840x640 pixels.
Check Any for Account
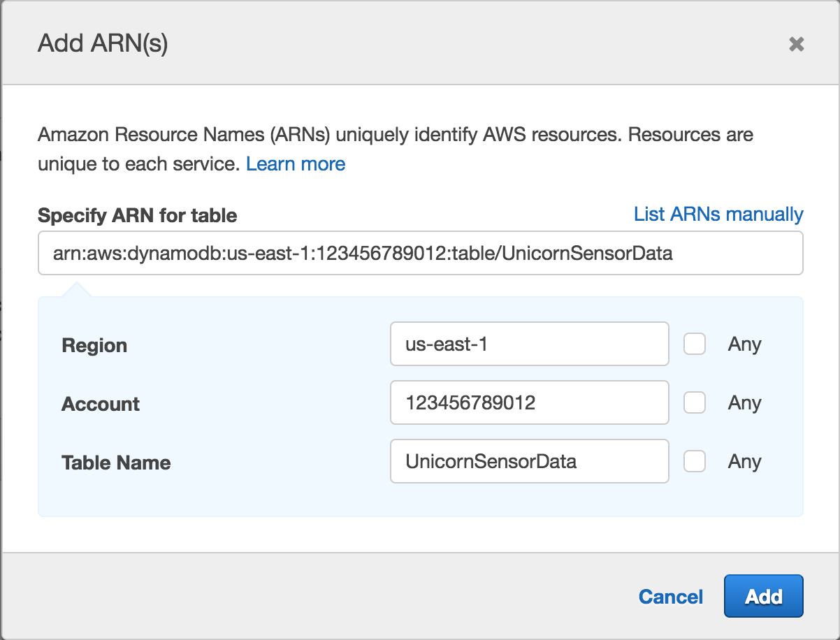[695, 402]
